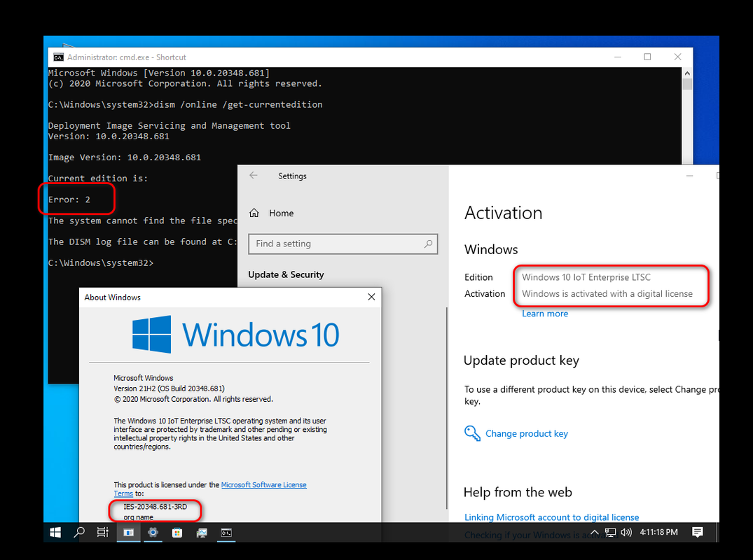This screenshot has height=560, width=753.
Task: Click Image Version: 10.0.20348.681 line
Action: [x=125, y=157]
